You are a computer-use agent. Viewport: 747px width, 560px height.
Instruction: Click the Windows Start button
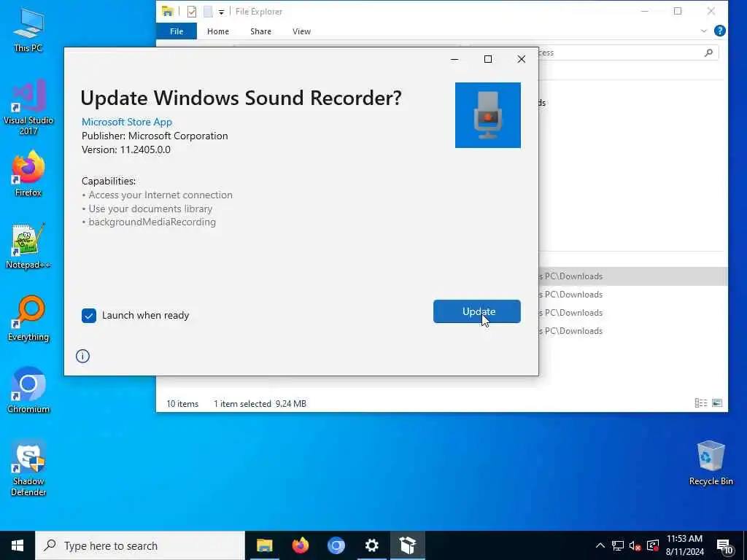coord(18,545)
